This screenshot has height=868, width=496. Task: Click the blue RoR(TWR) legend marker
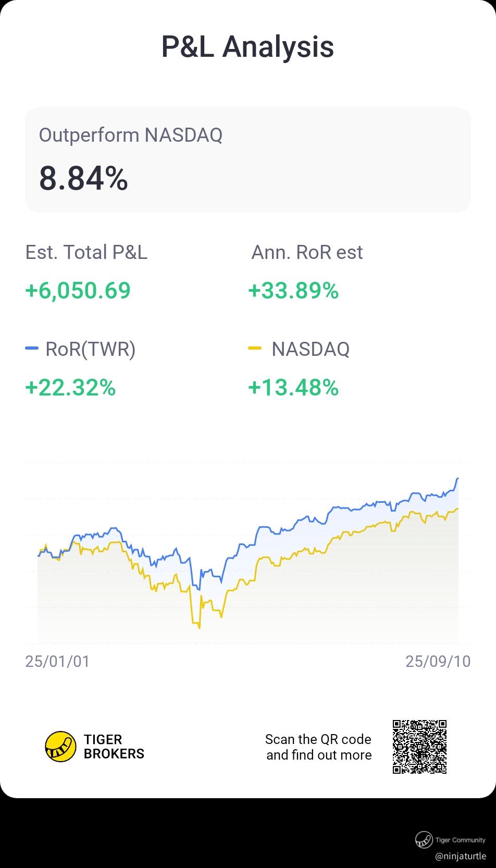(32, 348)
